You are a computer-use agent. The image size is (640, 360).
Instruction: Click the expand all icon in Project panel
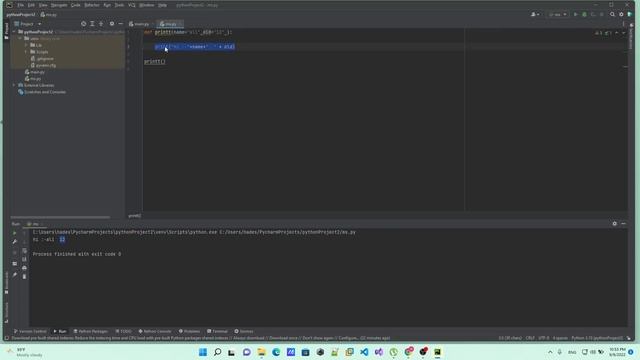tap(92, 24)
